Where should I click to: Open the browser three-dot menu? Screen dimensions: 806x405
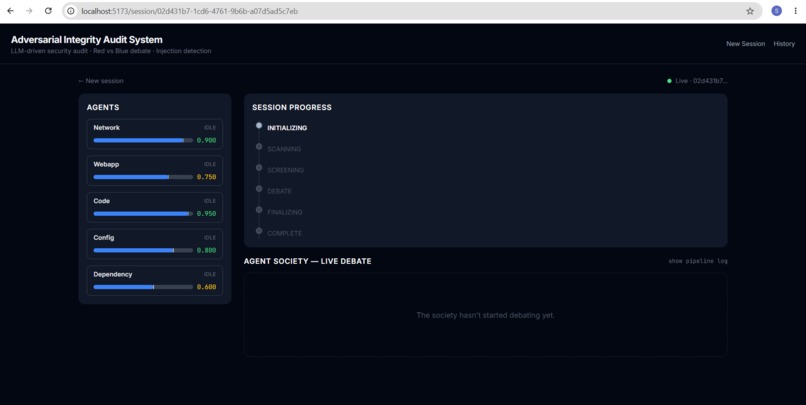pyautogui.click(x=795, y=11)
